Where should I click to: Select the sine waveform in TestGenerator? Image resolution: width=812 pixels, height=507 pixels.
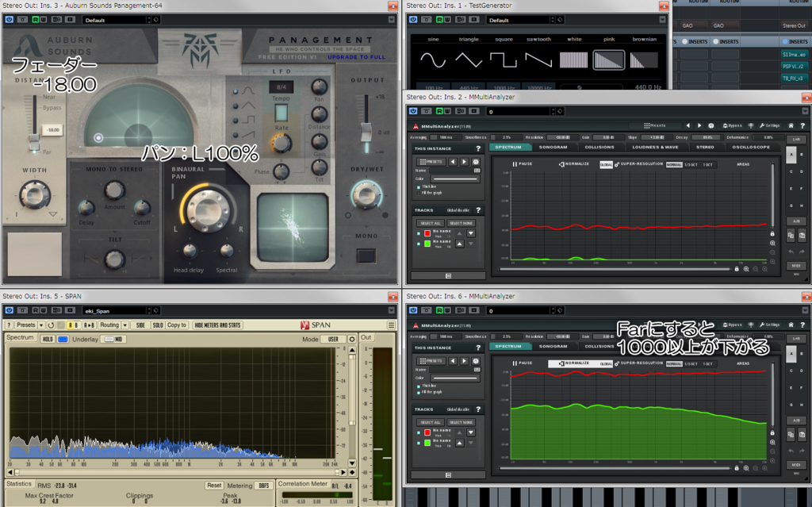pyautogui.click(x=433, y=60)
